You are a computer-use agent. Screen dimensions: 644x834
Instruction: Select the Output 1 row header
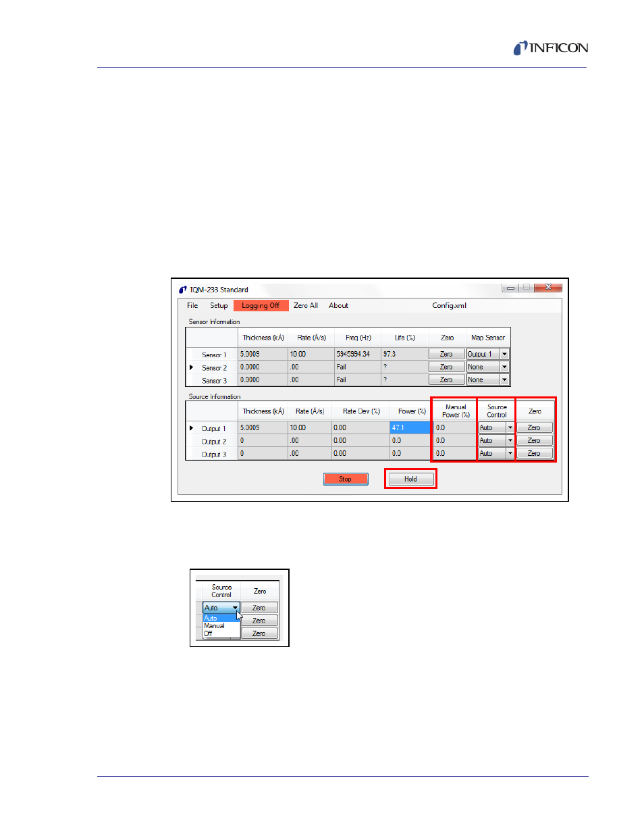click(212, 428)
